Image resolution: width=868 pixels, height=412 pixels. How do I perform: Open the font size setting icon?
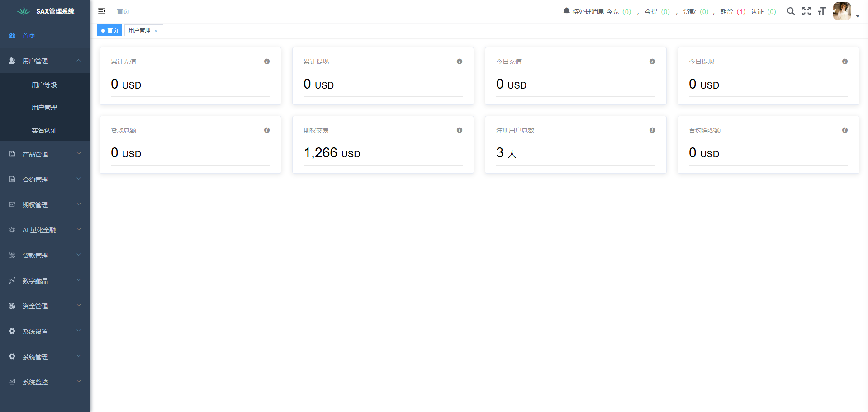pyautogui.click(x=821, y=11)
